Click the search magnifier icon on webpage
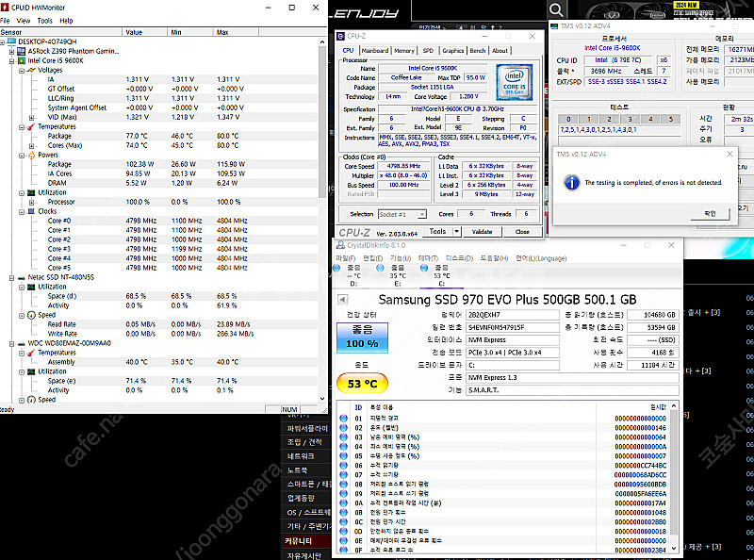 [556, 10]
